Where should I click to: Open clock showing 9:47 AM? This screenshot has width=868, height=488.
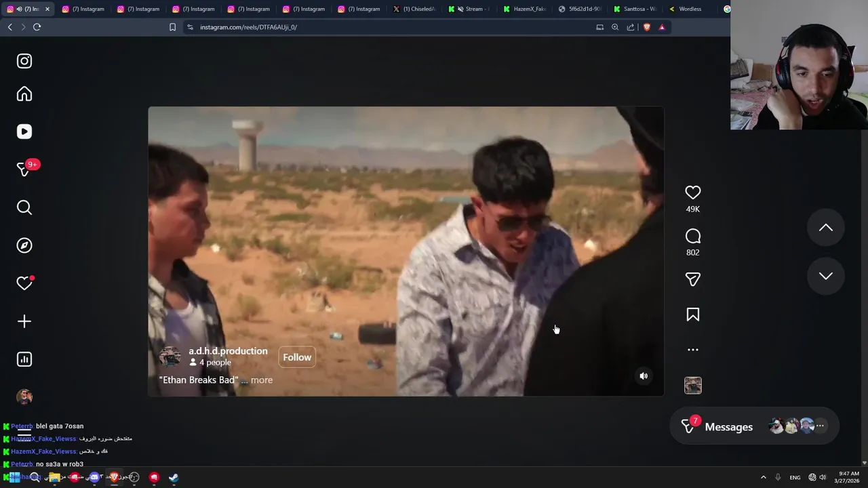(848, 477)
